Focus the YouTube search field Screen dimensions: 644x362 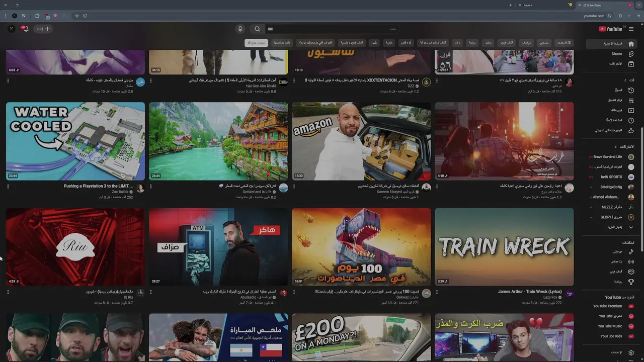[x=332, y=29]
